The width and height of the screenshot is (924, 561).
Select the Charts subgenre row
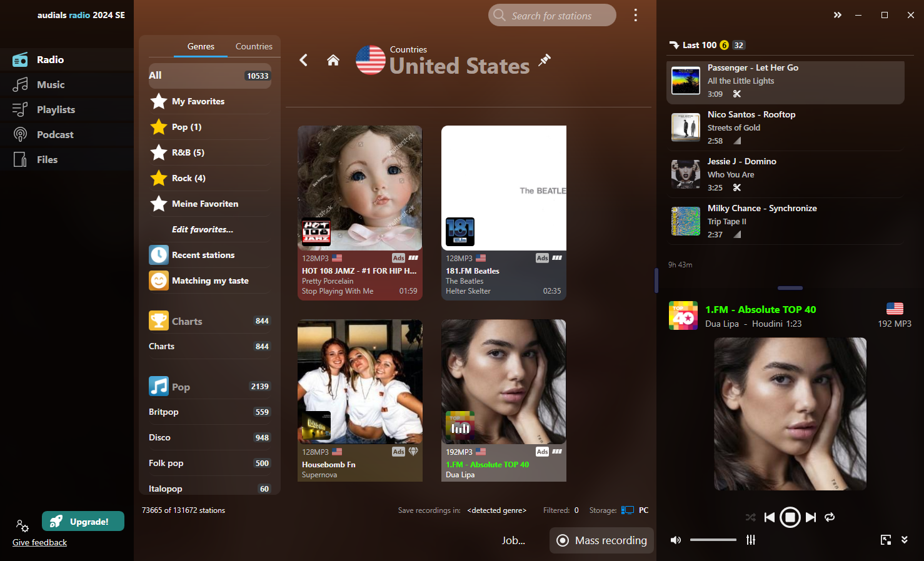tap(209, 346)
